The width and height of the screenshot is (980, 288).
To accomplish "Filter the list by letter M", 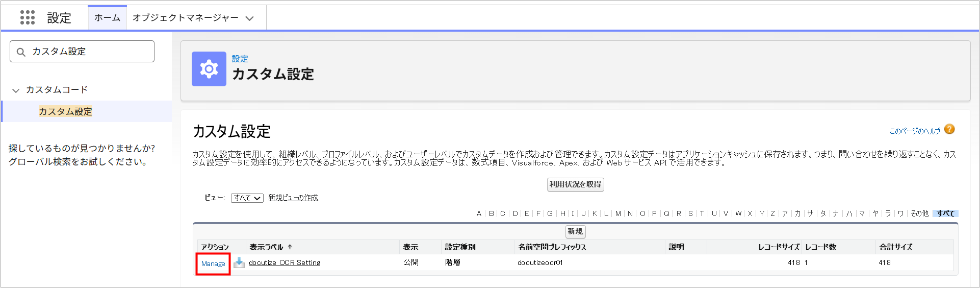I will coord(618,213).
